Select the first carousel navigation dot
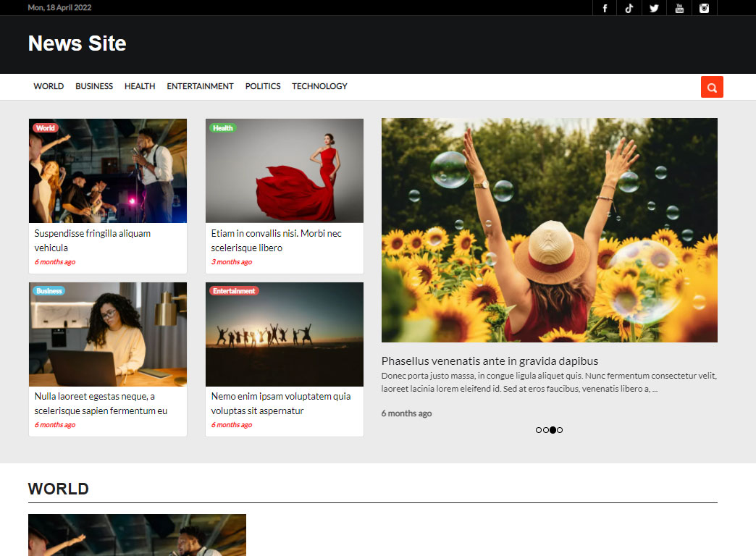Screen dimensions: 756x556 (x=539, y=429)
